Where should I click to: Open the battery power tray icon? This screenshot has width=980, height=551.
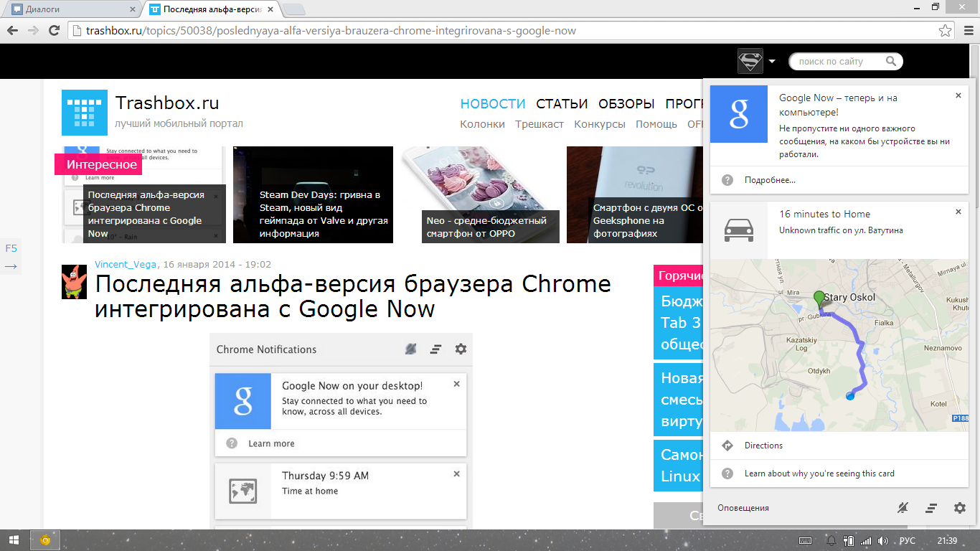(849, 541)
